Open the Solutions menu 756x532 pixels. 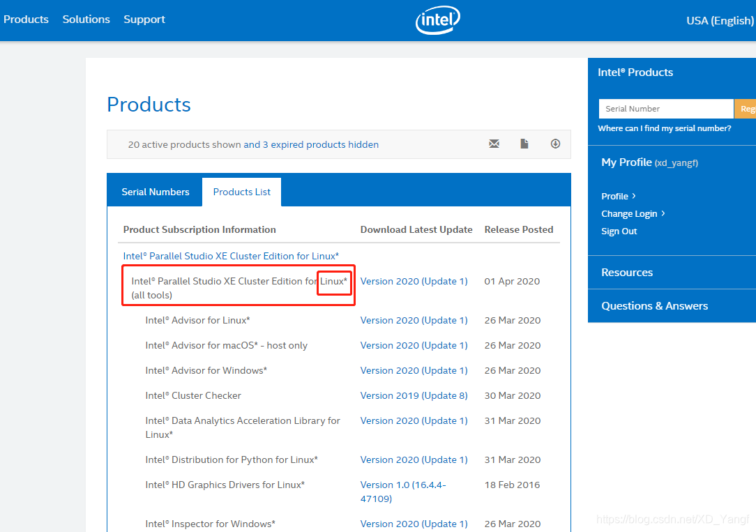click(x=86, y=20)
